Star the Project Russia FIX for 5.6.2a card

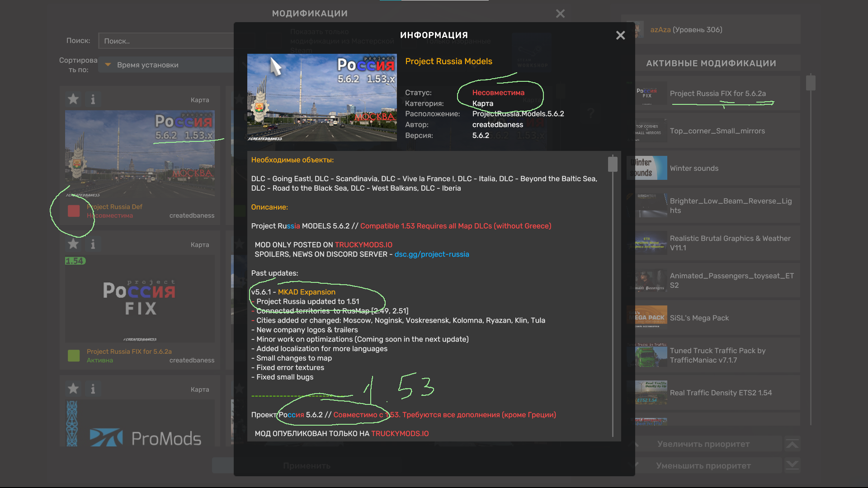coord(73,244)
